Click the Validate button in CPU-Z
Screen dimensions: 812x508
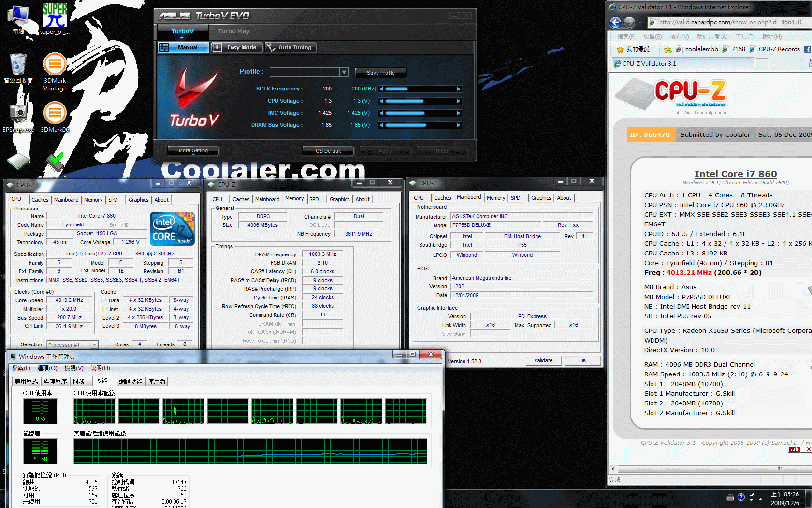click(x=543, y=360)
